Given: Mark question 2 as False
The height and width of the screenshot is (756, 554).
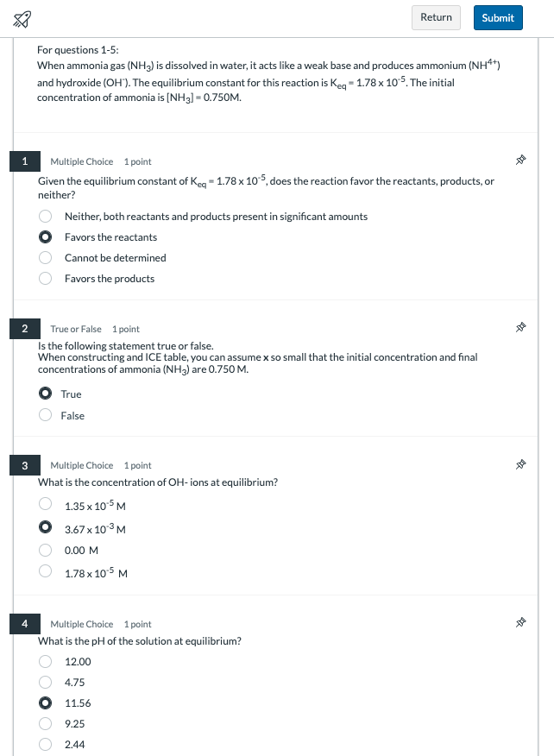Looking at the screenshot, I should (x=46, y=414).
